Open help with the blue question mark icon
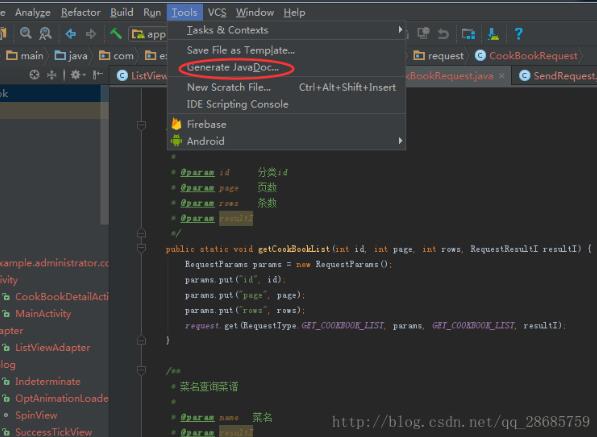This screenshot has width=597, height=437. point(519,33)
